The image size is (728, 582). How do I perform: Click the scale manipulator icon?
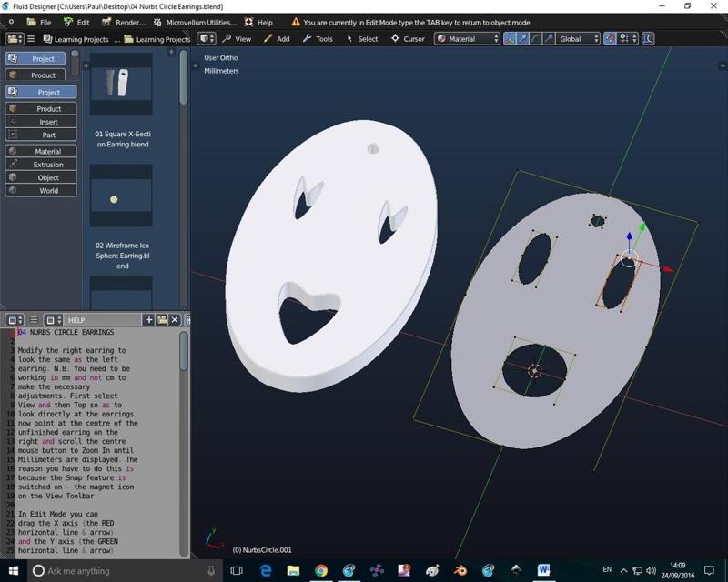(x=547, y=39)
